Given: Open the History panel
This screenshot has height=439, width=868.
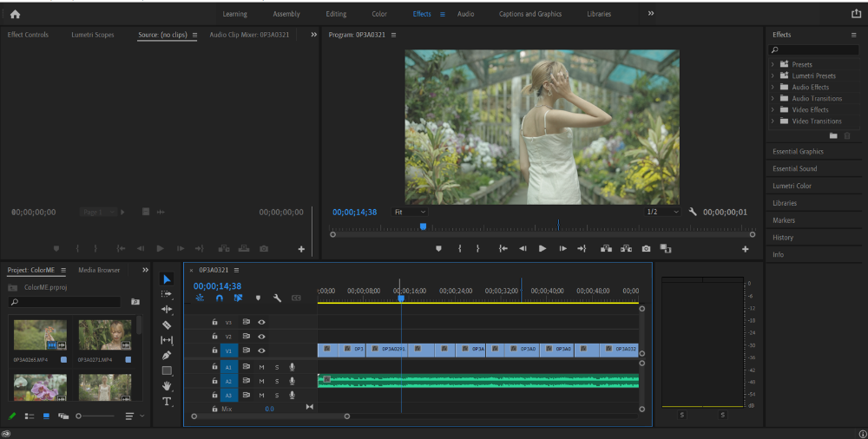Looking at the screenshot, I should (783, 238).
